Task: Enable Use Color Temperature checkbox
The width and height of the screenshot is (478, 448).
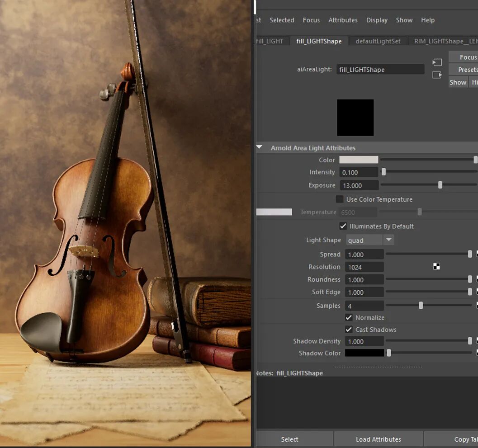Action: [x=340, y=199]
